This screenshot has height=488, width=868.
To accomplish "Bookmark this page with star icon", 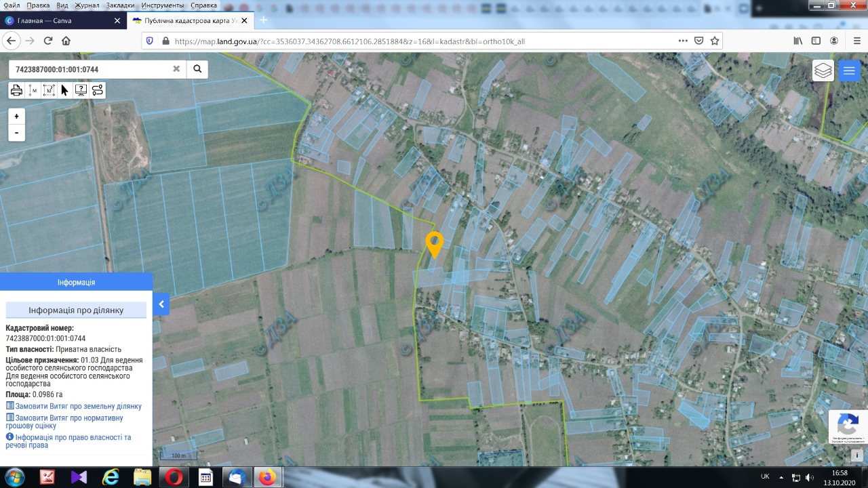I will pos(715,41).
